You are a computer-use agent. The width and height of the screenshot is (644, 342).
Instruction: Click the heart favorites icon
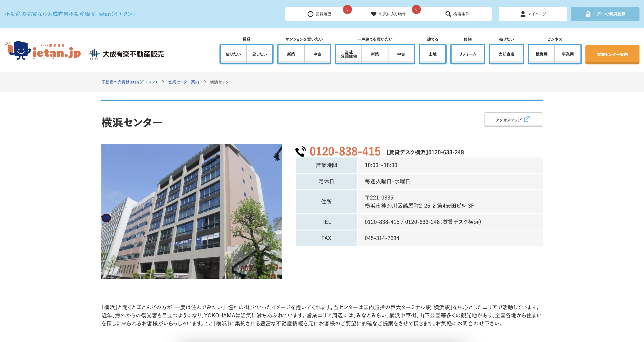click(374, 14)
